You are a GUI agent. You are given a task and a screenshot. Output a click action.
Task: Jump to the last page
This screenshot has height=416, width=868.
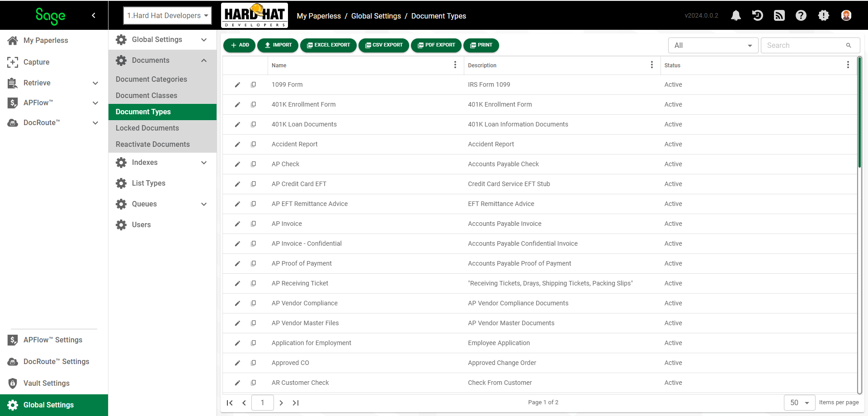296,403
